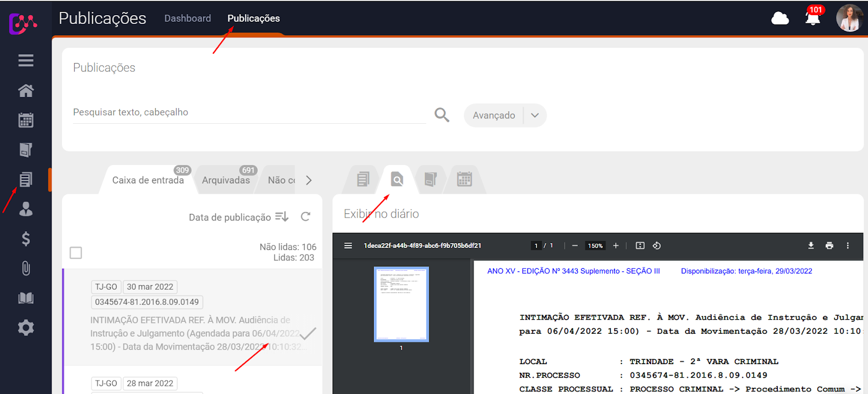
Task: Select PDF page 1 thumbnail
Action: coord(401,304)
